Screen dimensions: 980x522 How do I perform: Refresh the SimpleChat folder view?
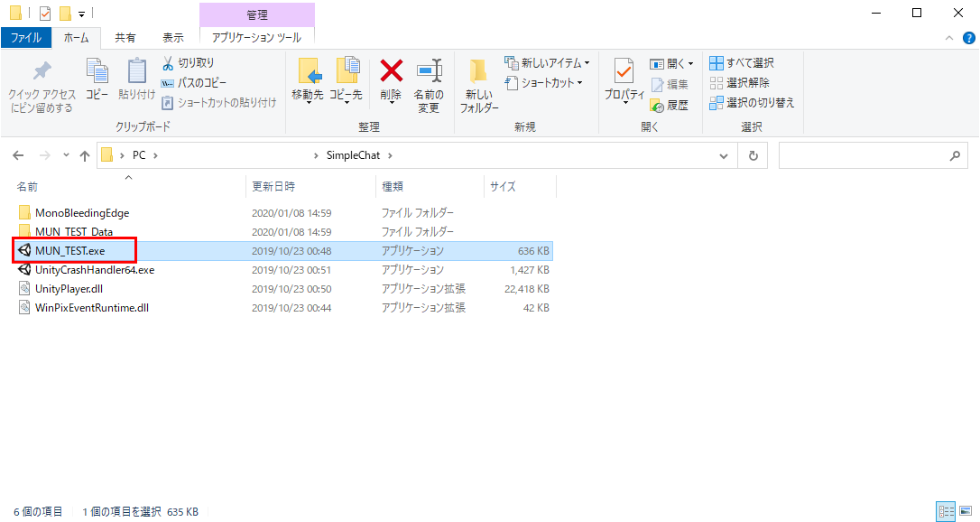point(753,155)
